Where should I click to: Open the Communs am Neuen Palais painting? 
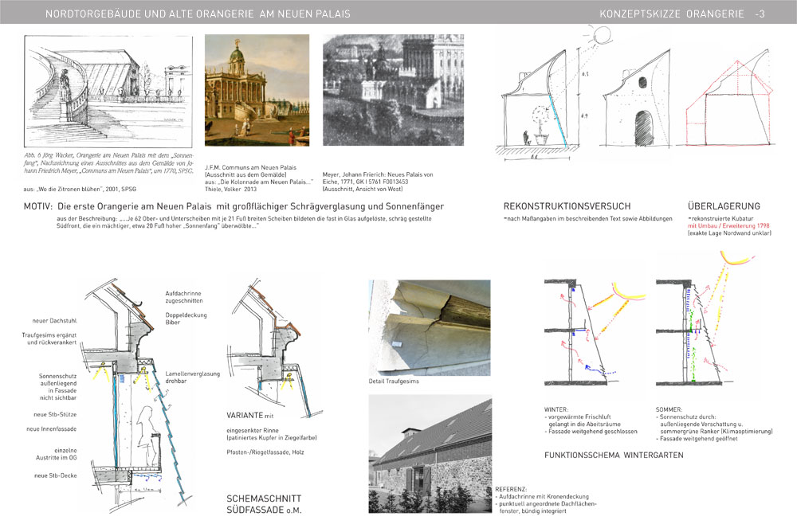[257, 88]
